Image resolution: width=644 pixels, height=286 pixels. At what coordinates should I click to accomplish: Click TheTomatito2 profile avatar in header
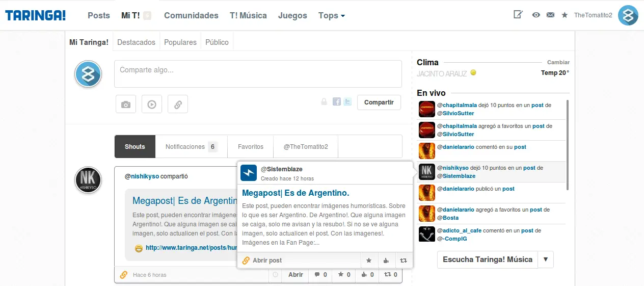tap(628, 15)
